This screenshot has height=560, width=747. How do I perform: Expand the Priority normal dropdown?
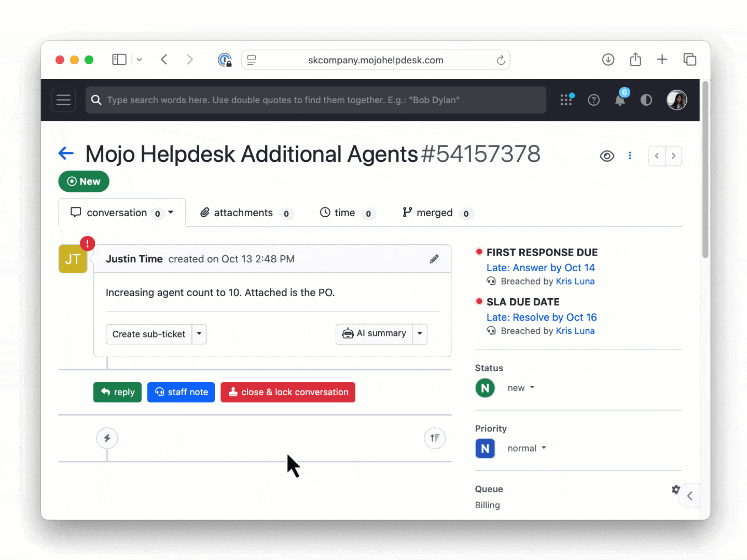527,449
